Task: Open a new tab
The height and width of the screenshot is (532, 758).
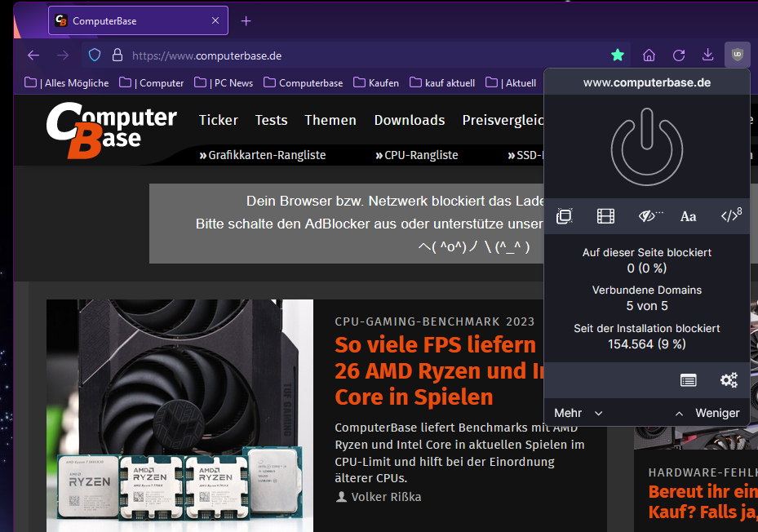Action: point(246,20)
